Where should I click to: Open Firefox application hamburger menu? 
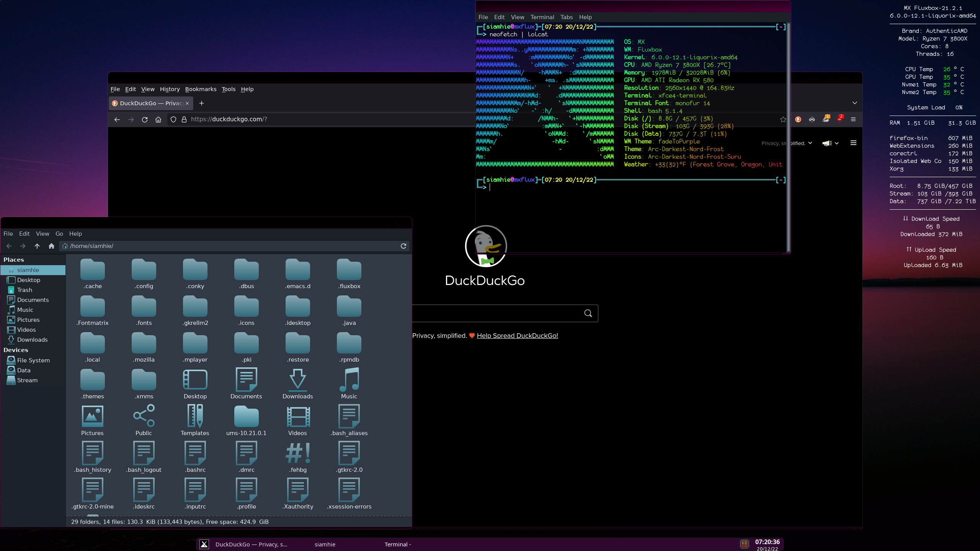(x=853, y=119)
